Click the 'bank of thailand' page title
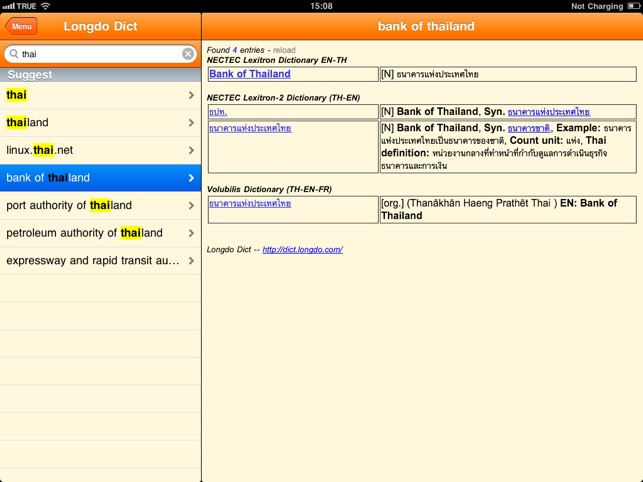 (x=426, y=26)
